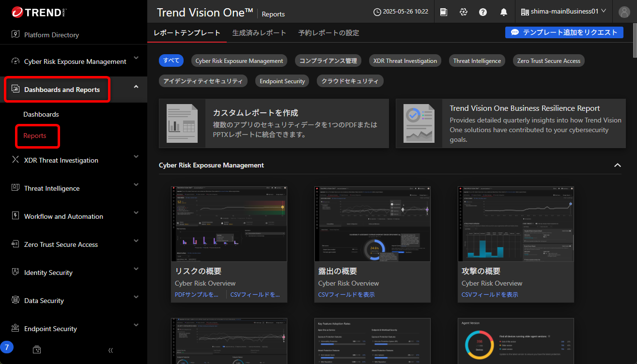The image size is (637, 364).
Task: Click XDR Threat Investigation X icon
Action: point(16,160)
